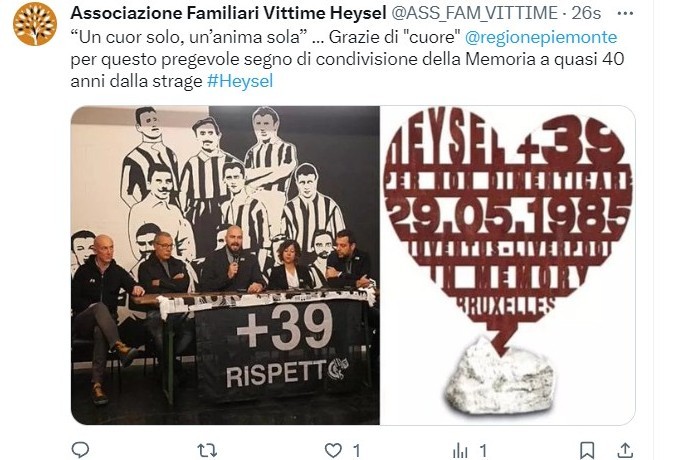
Task: Follow the #Heysel hashtag link
Action: (x=240, y=81)
